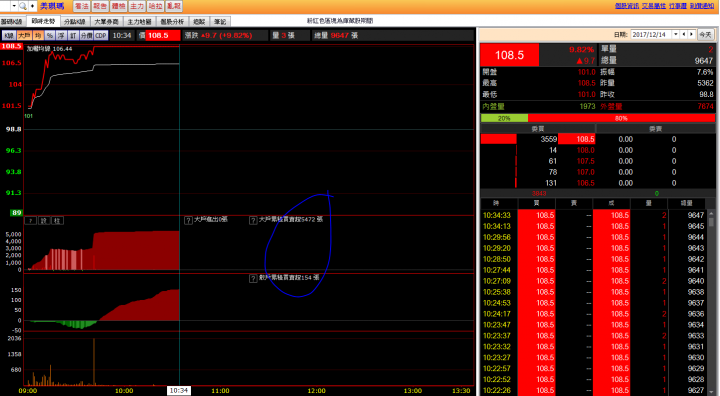This screenshot has width=720, height=396.
Task: Go to previous date arrow
Action: pos(684,34)
